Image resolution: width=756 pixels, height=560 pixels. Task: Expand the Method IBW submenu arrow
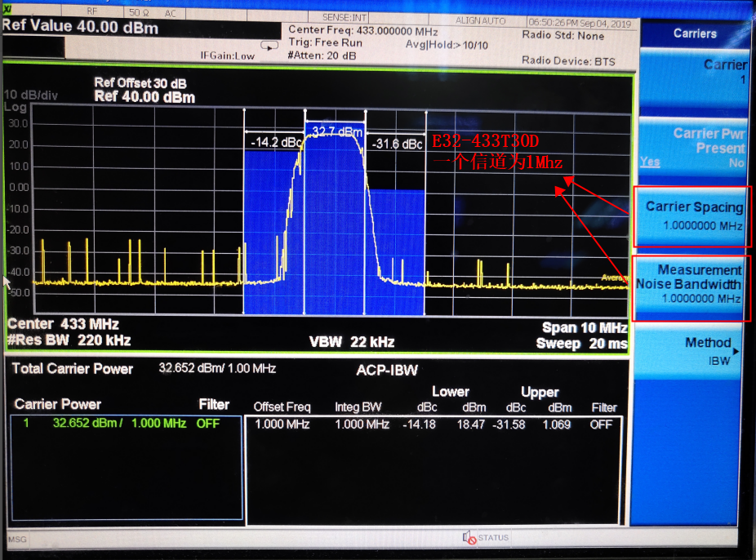click(x=736, y=351)
